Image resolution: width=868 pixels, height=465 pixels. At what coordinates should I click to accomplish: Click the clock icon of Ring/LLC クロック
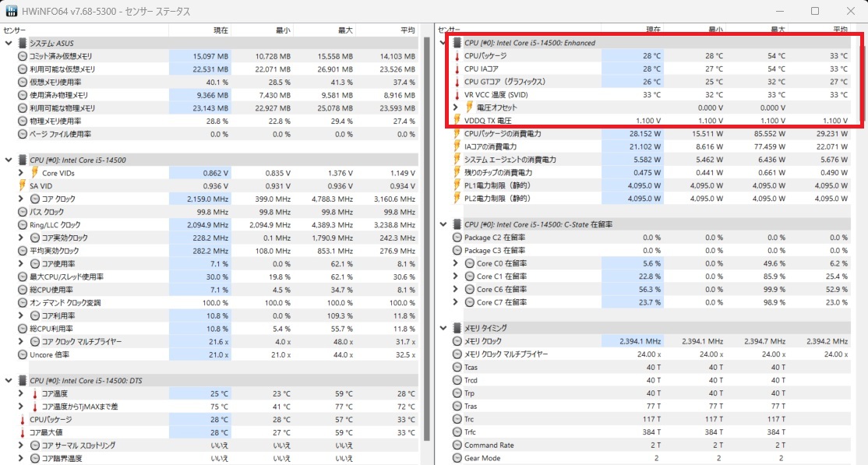22,225
